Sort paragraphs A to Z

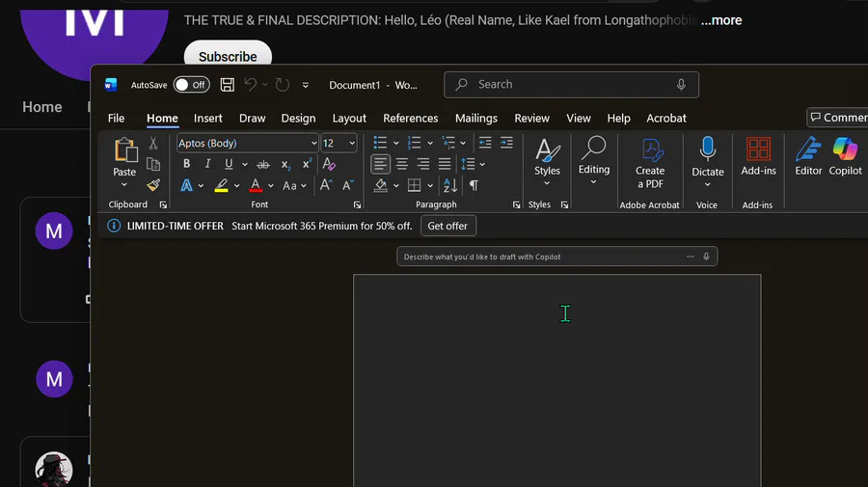[450, 185]
